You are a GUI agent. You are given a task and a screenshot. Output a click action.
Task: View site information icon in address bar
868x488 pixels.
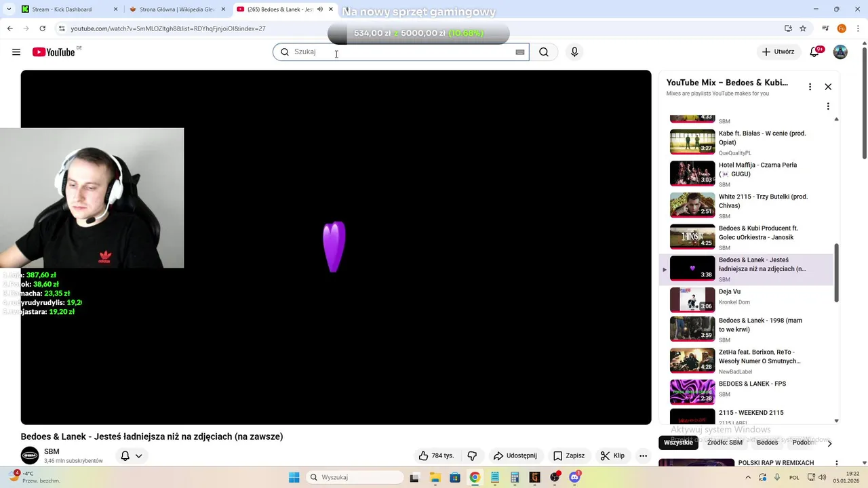coord(62,28)
